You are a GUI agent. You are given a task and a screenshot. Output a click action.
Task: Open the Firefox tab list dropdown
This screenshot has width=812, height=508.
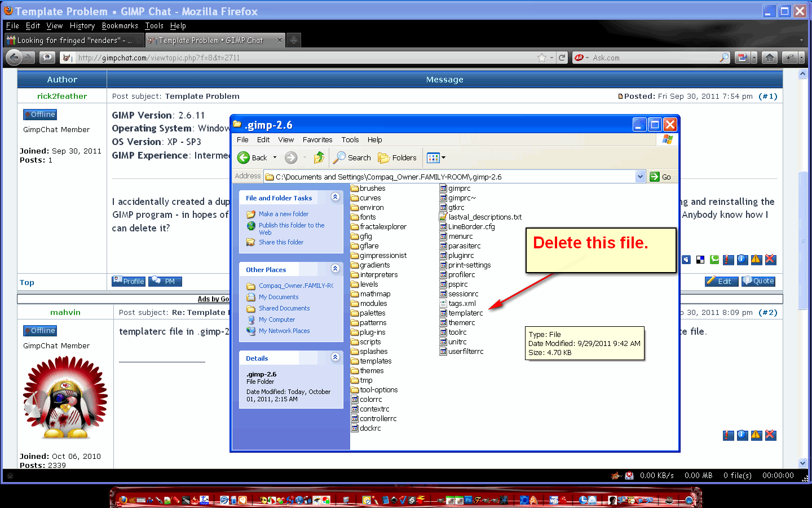pos(801,40)
